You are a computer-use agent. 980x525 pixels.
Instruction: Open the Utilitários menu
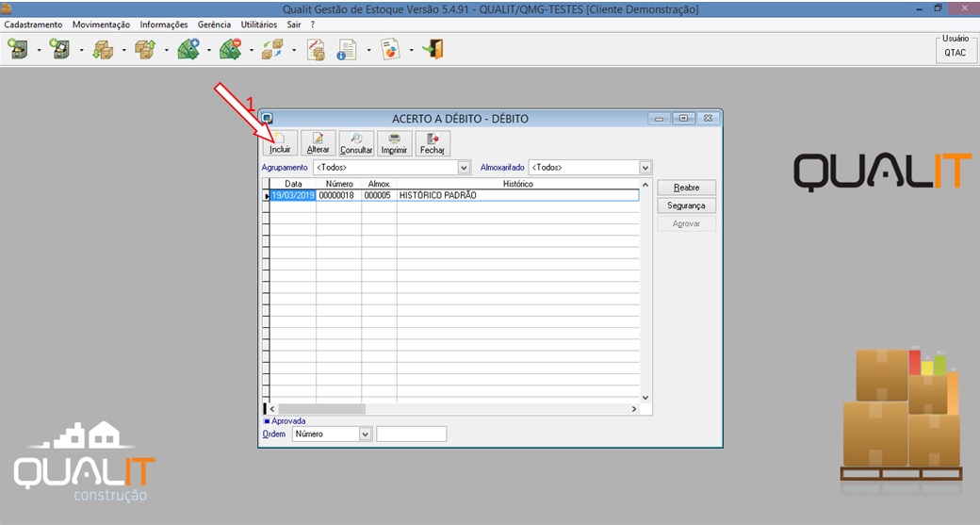[x=259, y=25]
